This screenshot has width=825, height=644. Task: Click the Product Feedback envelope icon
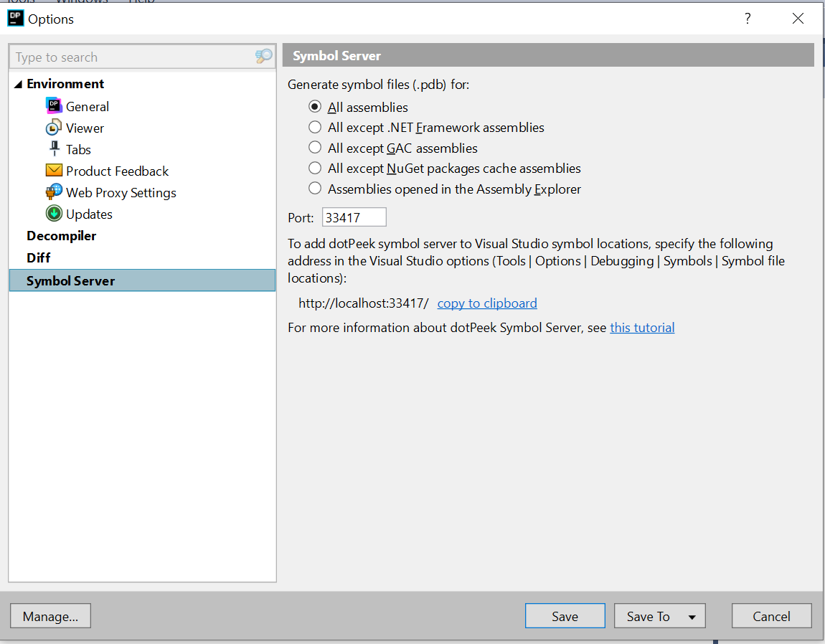click(54, 171)
